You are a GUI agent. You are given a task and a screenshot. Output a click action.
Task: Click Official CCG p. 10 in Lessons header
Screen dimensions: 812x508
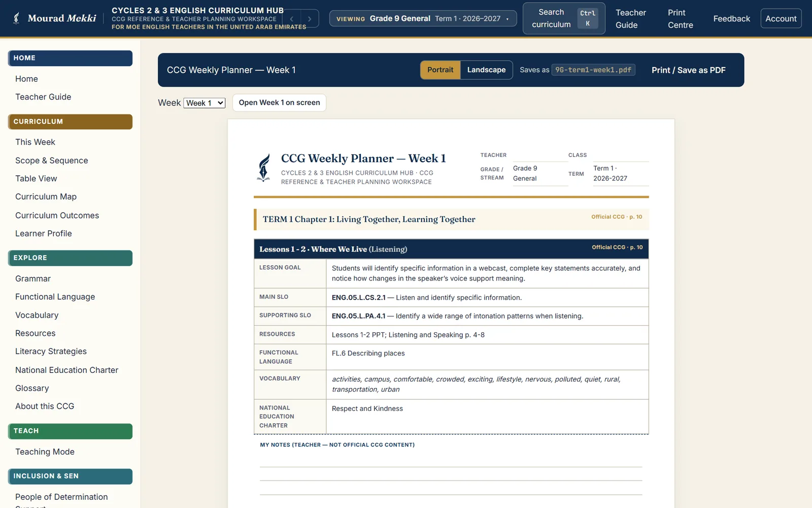(617, 247)
